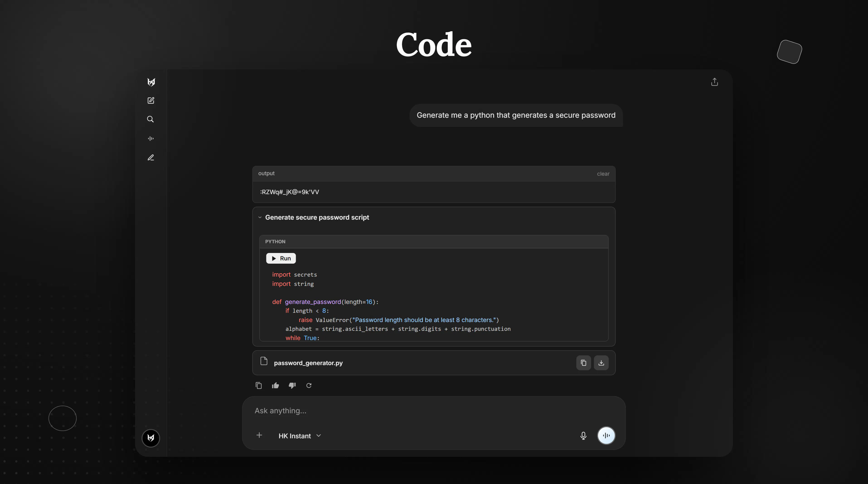Screen dimensions: 868x484
Task: Open the password_generator.py file attachment
Action: tap(434, 363)
